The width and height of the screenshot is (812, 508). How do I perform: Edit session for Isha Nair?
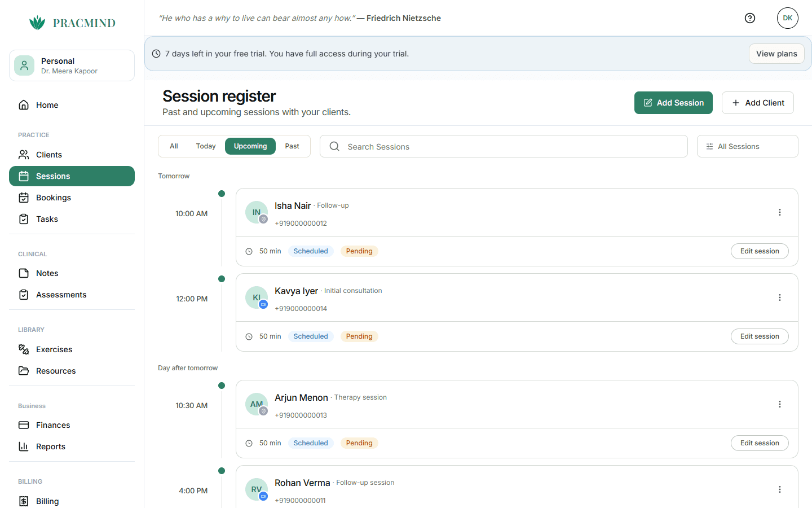click(x=760, y=251)
